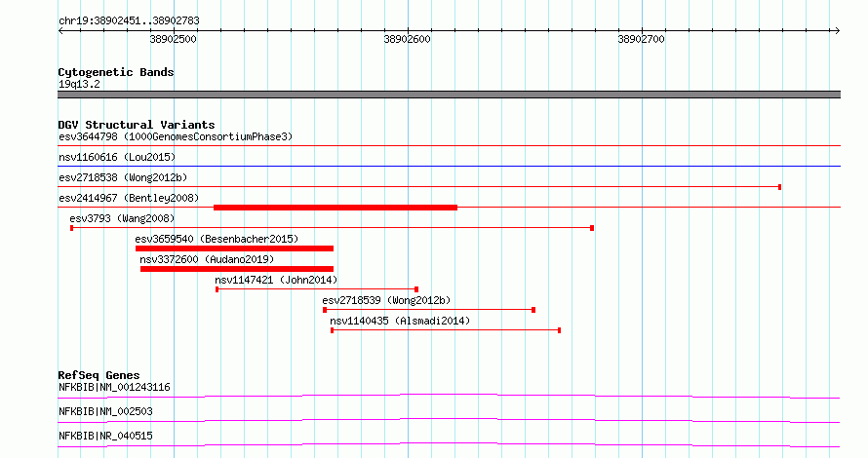Open the nsv1140435 (Alsmadi2014) label

coord(400,321)
